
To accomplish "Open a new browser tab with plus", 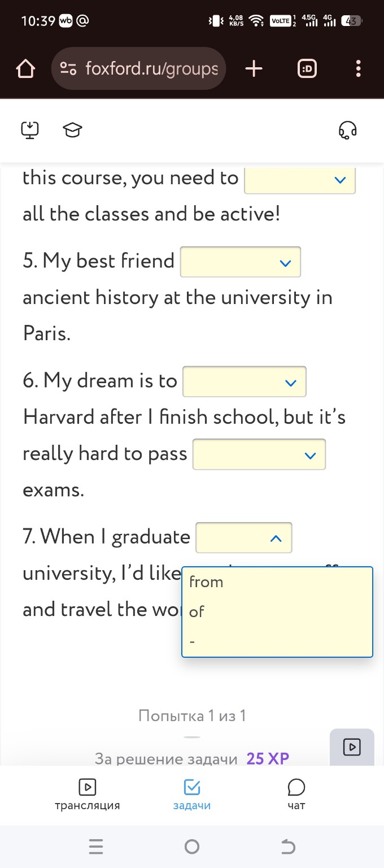I will coord(254,69).
